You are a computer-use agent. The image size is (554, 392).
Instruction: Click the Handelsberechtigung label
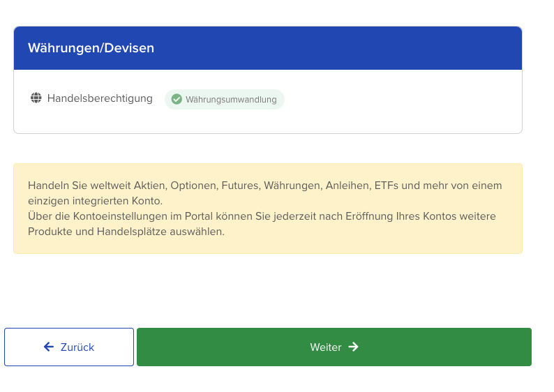tap(100, 98)
